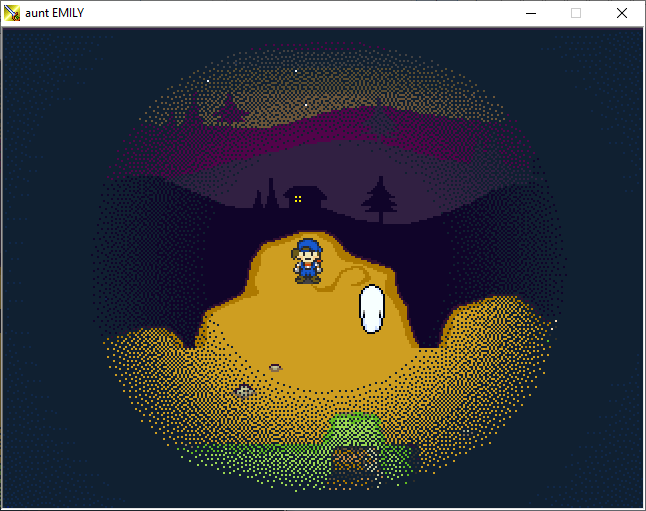This screenshot has height=511, width=646.
Task: Click the white oval ghost on the hill
Action: click(x=372, y=309)
